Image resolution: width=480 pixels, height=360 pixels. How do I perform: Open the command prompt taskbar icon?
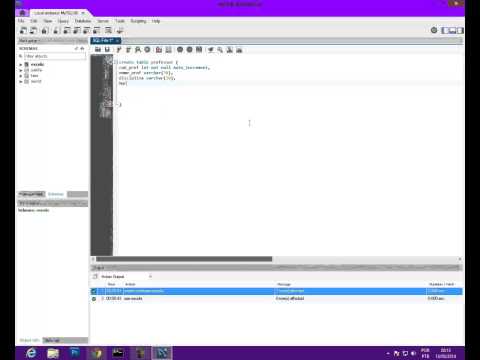point(118,353)
